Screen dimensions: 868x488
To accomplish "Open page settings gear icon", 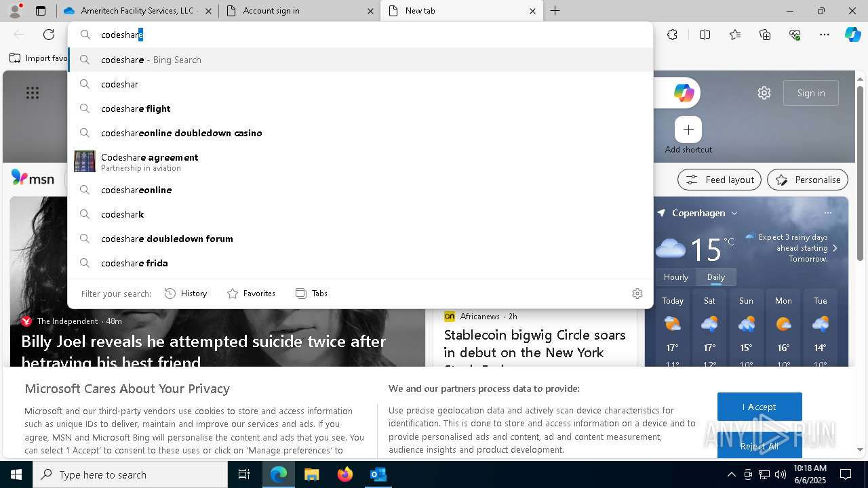I will pos(764,93).
